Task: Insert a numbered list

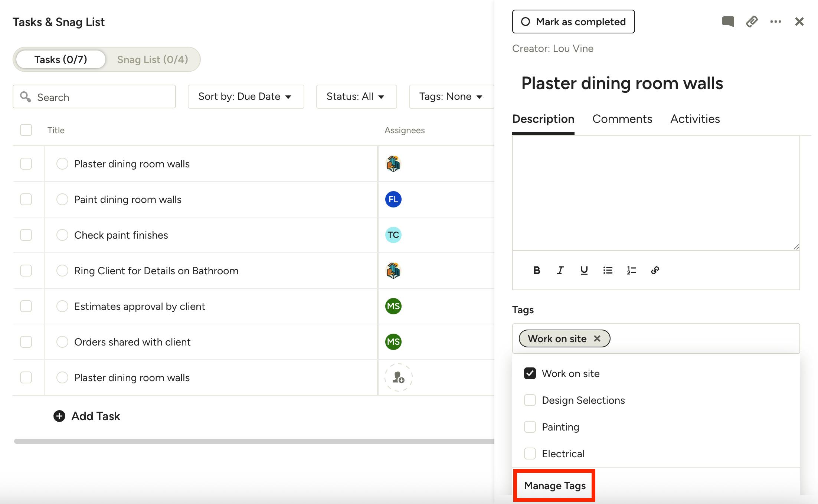Action: pos(631,270)
